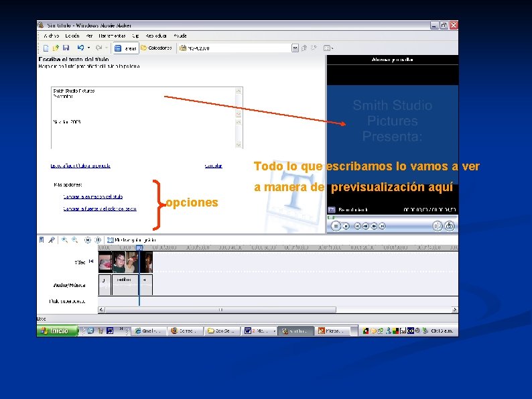Create a new project with New icon

click(x=46, y=48)
